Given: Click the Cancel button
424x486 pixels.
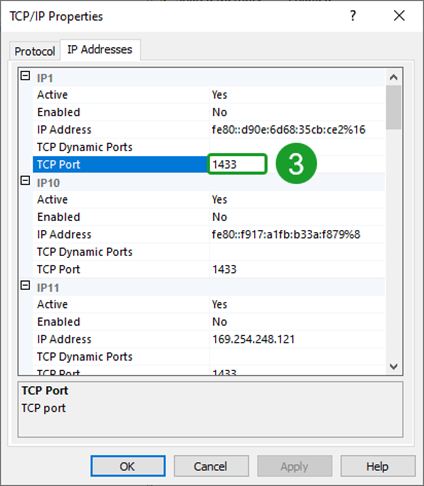Looking at the screenshot, I should tap(211, 466).
